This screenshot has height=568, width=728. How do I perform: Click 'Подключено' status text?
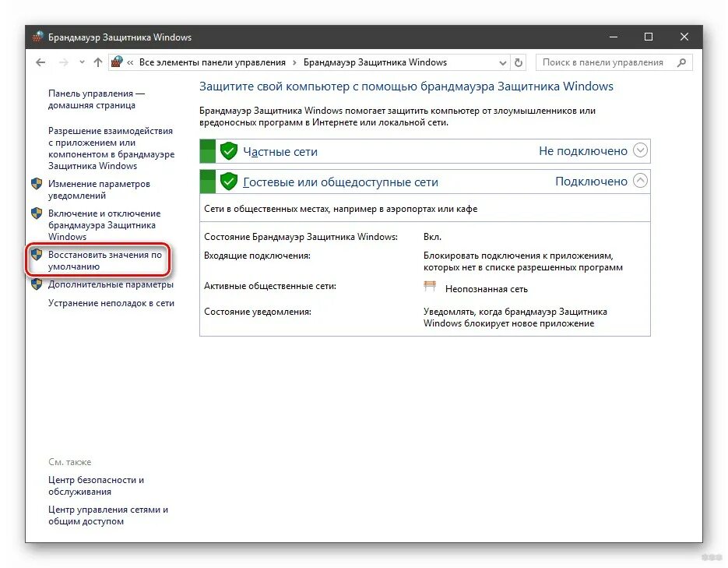[591, 181]
